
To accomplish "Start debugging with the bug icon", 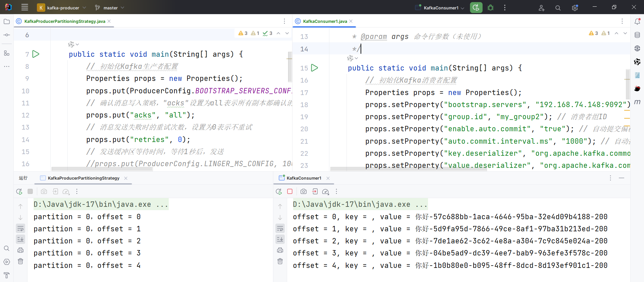I will click(x=490, y=7).
